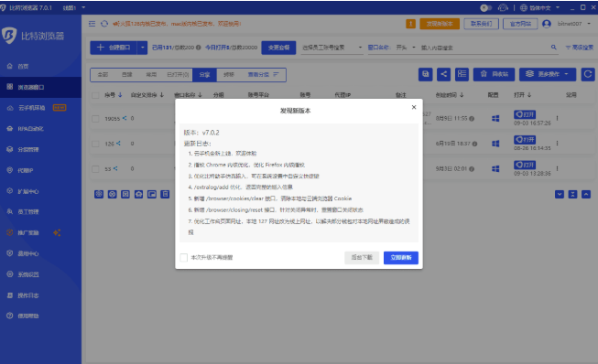Open 代理IP proxy section

[25, 170]
